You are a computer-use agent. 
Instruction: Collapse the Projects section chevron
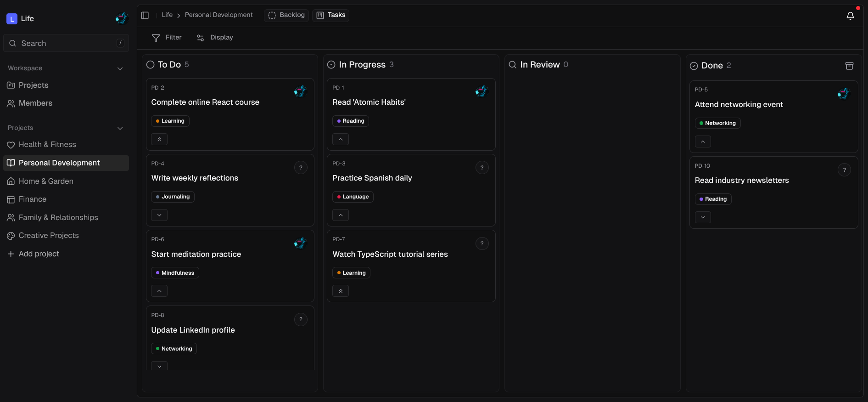click(x=120, y=128)
